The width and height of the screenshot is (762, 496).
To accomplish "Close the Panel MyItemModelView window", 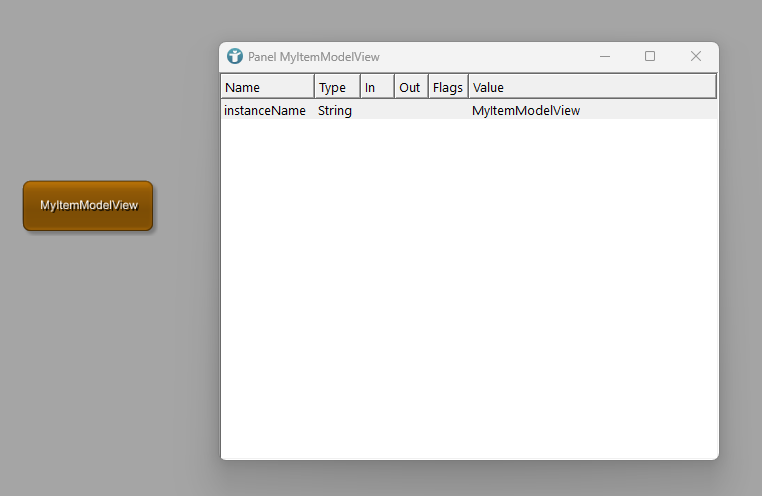I will (696, 57).
